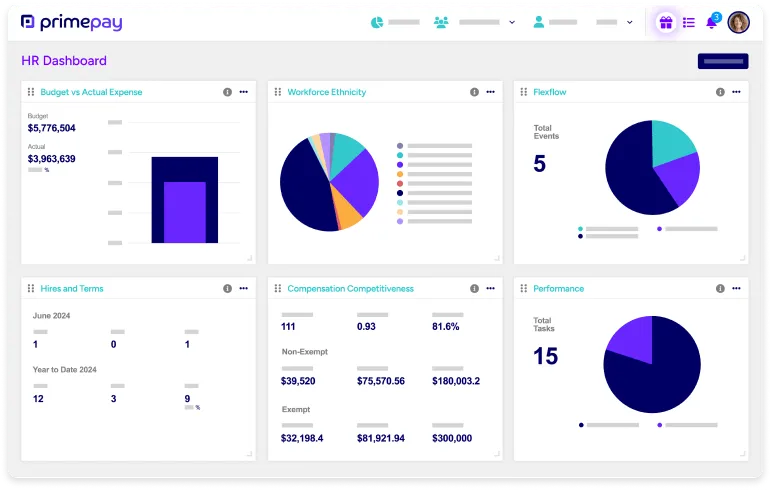Open the checklist tasks icon
The width and height of the screenshot is (771, 490).
[689, 23]
